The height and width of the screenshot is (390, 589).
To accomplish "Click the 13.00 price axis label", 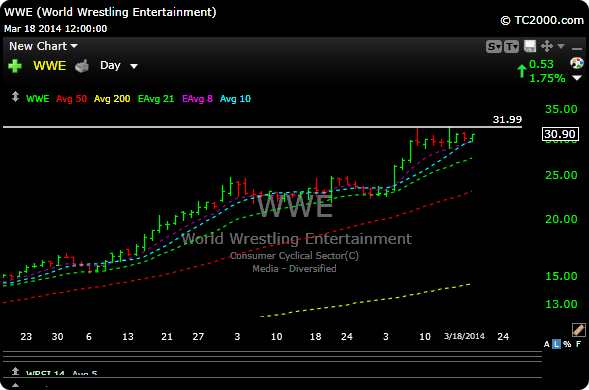I will point(561,304).
